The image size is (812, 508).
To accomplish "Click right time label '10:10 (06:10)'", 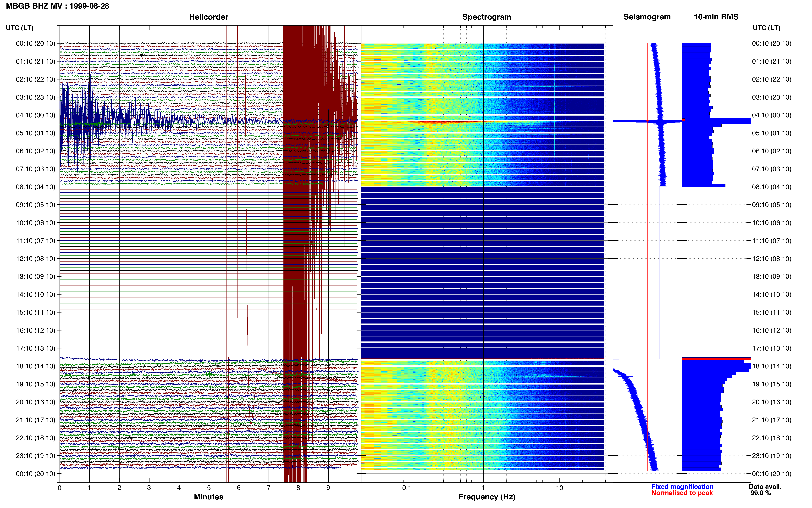I will click(771, 222).
